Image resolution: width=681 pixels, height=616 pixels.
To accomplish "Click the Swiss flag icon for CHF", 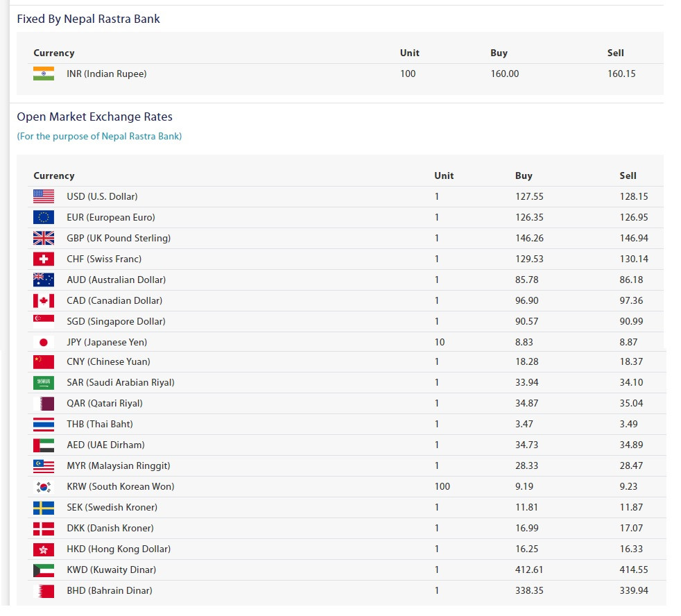I will (43, 259).
